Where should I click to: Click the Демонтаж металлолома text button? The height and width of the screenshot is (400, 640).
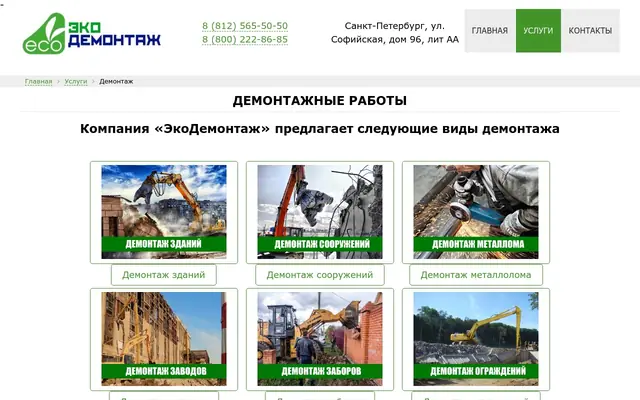click(476, 275)
